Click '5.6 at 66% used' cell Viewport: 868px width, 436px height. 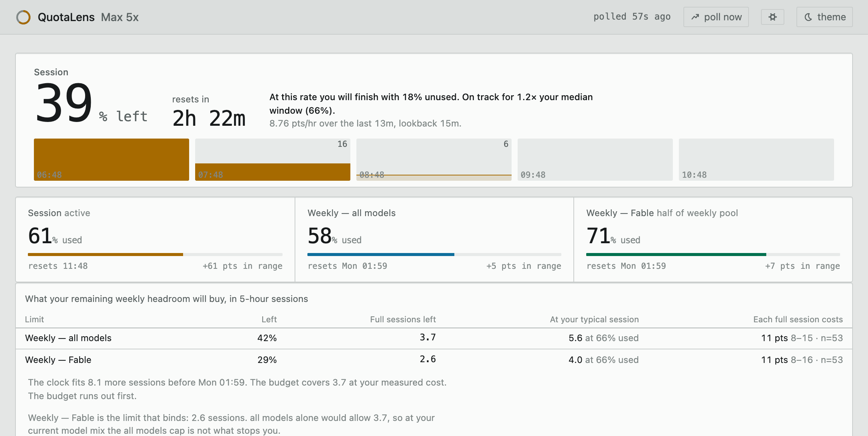(604, 338)
